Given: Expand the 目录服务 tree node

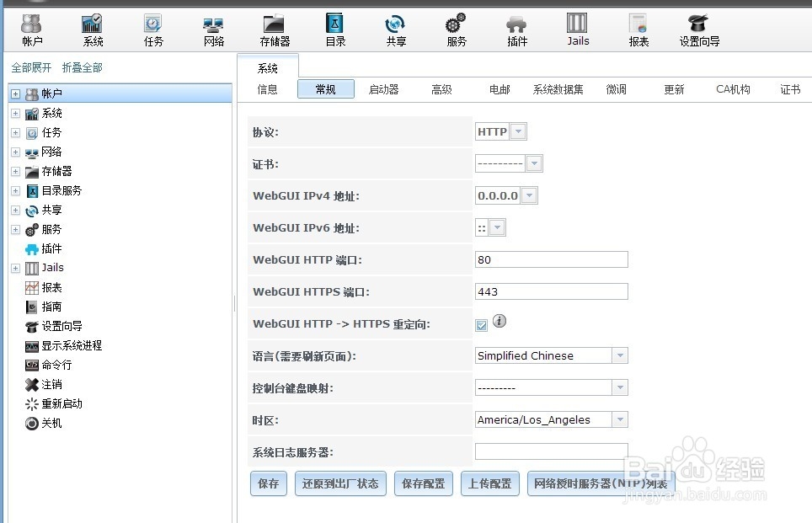Looking at the screenshot, I should click(15, 191).
